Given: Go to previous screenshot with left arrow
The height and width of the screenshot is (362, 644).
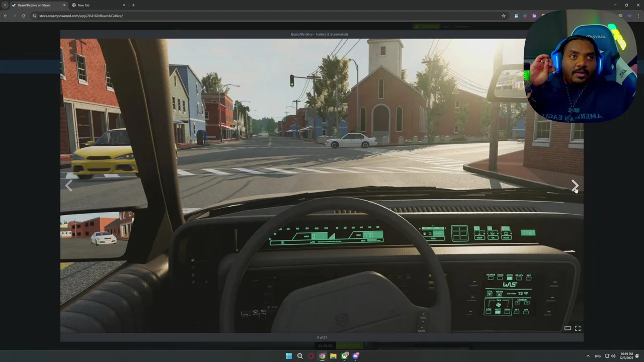Looking at the screenshot, I should tap(69, 186).
